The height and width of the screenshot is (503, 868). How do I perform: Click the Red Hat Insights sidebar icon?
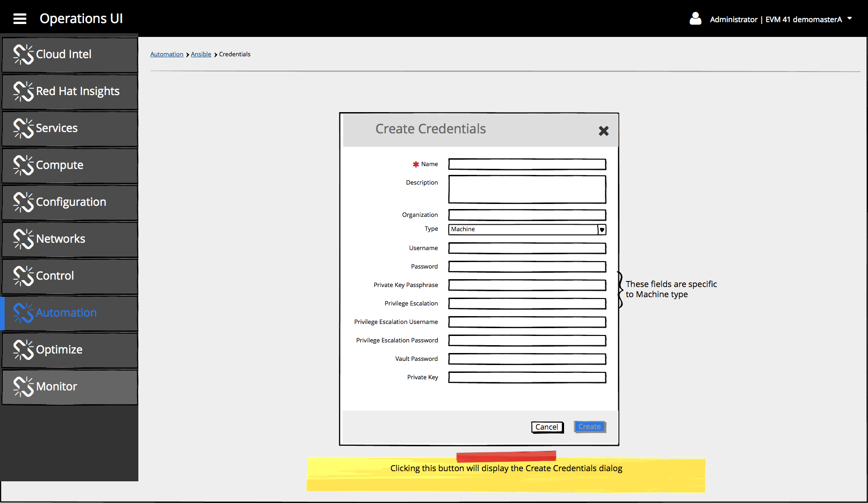[x=24, y=91]
